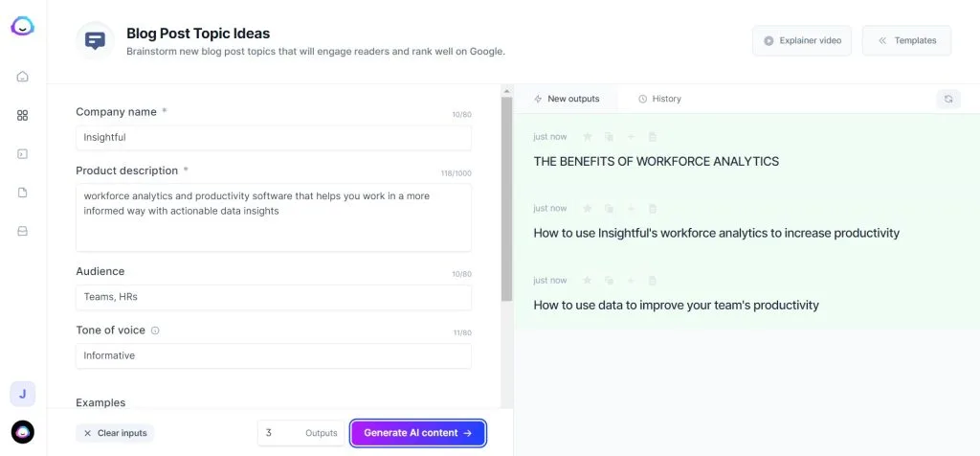Select 'How to use data to improve your team's productivity' text
This screenshot has width=980, height=456.
pos(677,306)
